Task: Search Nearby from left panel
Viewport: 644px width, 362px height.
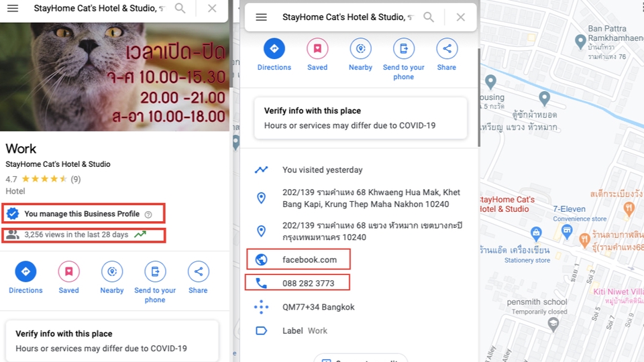Action: (x=112, y=278)
